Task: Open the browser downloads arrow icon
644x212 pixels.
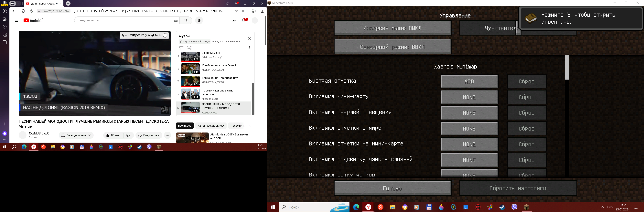Action: tap(262, 11)
